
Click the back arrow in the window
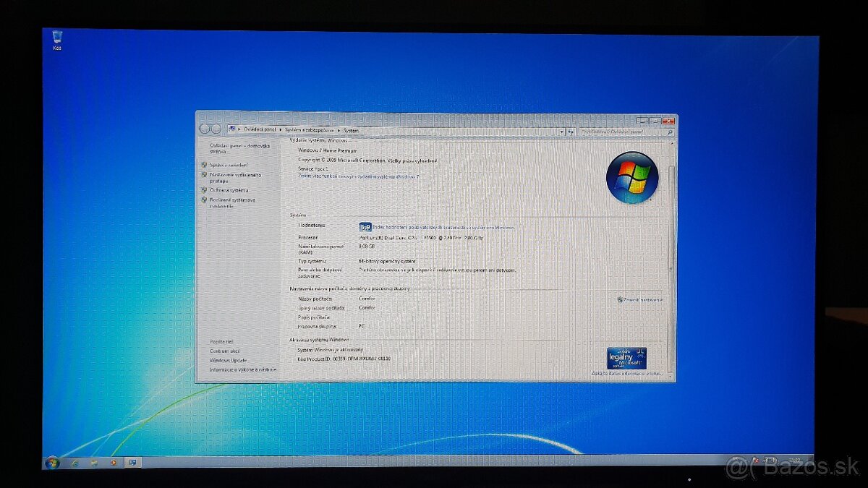(x=205, y=129)
